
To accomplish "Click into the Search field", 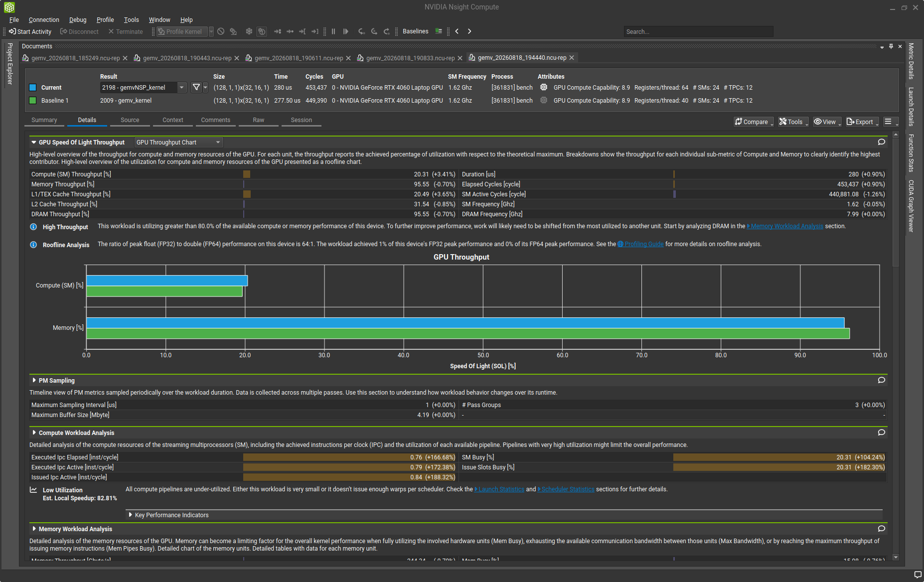I will 698,31.
